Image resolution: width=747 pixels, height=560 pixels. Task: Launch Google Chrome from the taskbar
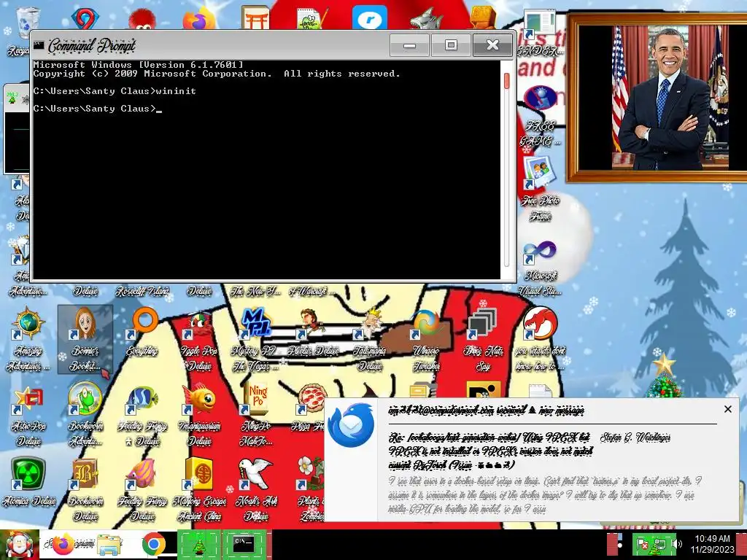(x=153, y=545)
